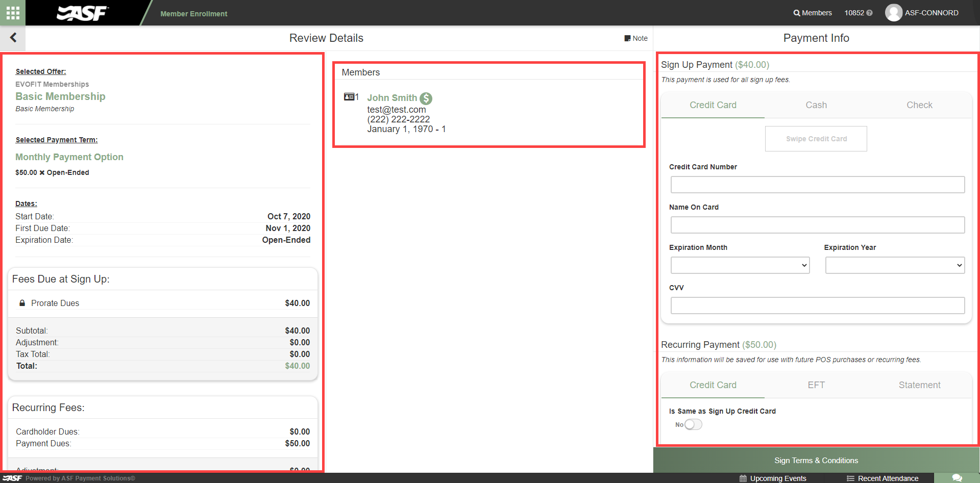Toggle Is Same as Sign Up Credit Card

693,424
